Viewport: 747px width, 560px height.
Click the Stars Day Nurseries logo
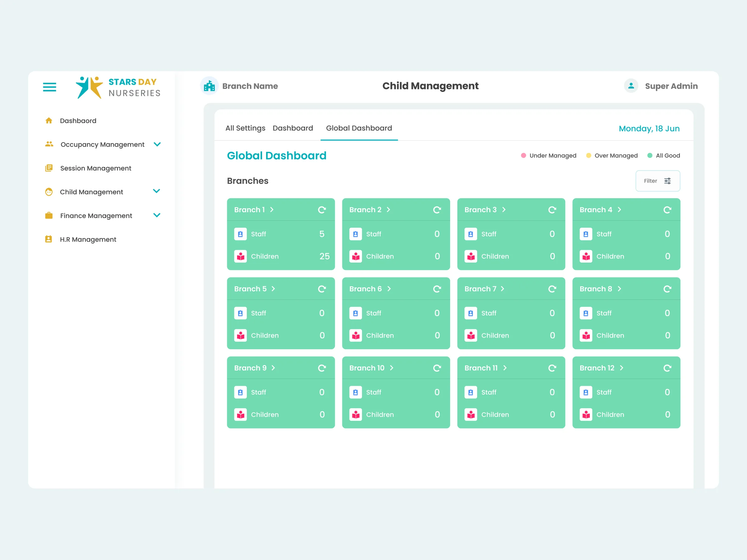pyautogui.click(x=118, y=87)
